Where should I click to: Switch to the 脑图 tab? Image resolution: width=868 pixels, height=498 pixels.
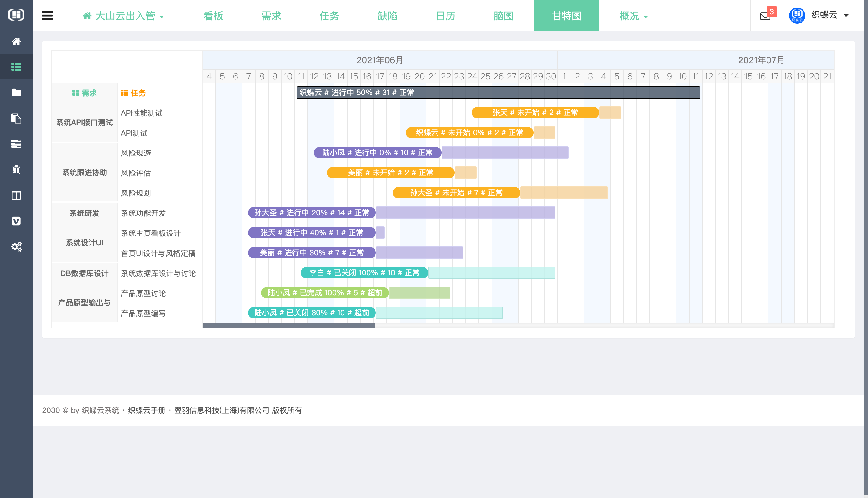coord(503,16)
